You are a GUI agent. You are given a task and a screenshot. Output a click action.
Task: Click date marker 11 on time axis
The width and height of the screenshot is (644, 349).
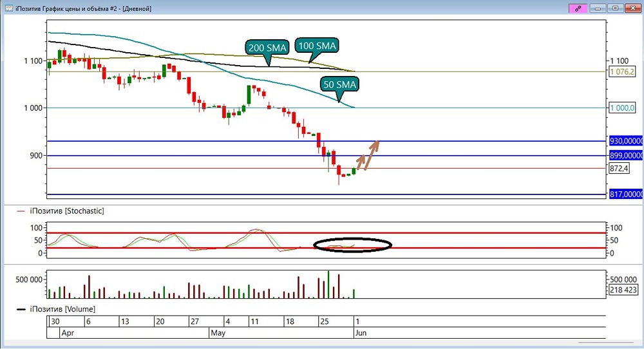[x=254, y=321]
